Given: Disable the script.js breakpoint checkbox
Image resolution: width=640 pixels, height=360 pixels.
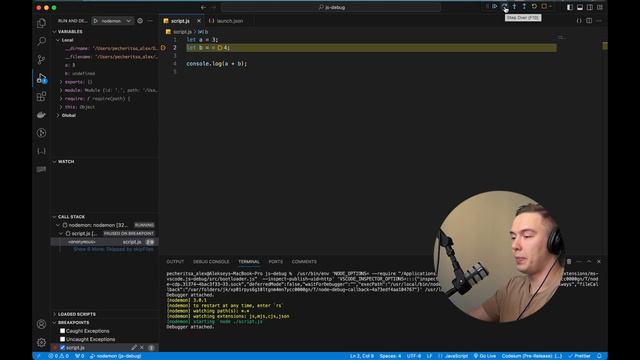Looking at the screenshot, I should [x=62, y=348].
